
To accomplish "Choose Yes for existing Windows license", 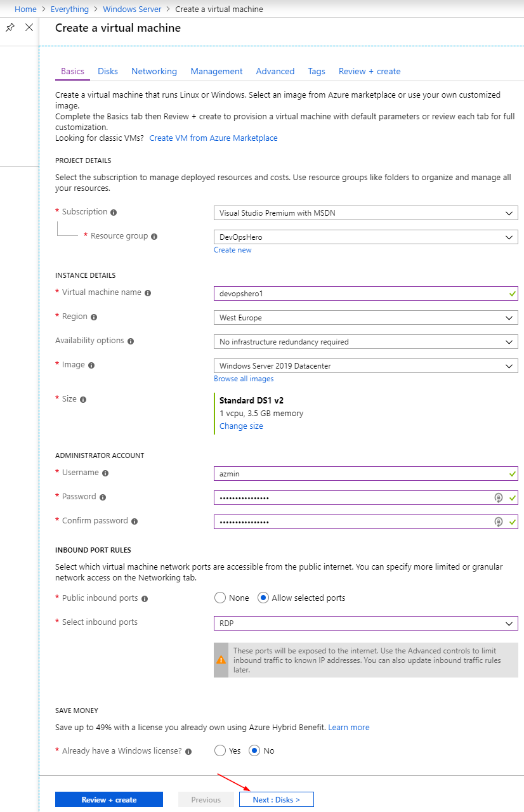I will (x=220, y=750).
